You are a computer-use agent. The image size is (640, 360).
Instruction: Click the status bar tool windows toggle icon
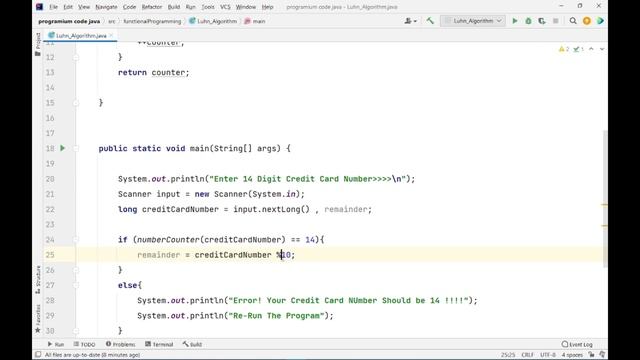(x=38, y=355)
